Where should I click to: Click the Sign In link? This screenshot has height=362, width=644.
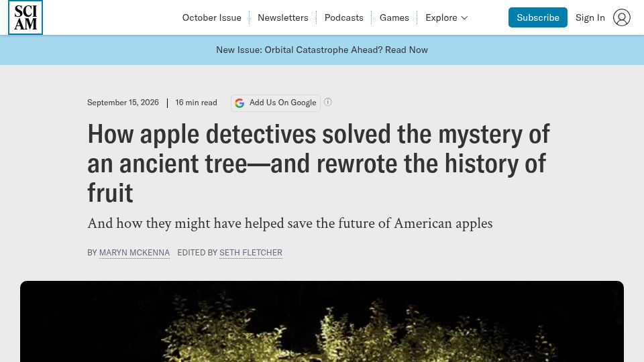pos(590,17)
